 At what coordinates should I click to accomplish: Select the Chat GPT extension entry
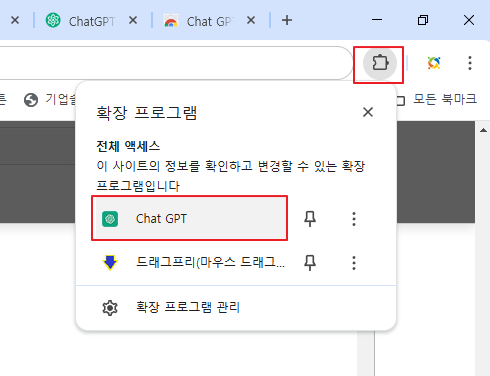click(x=189, y=218)
